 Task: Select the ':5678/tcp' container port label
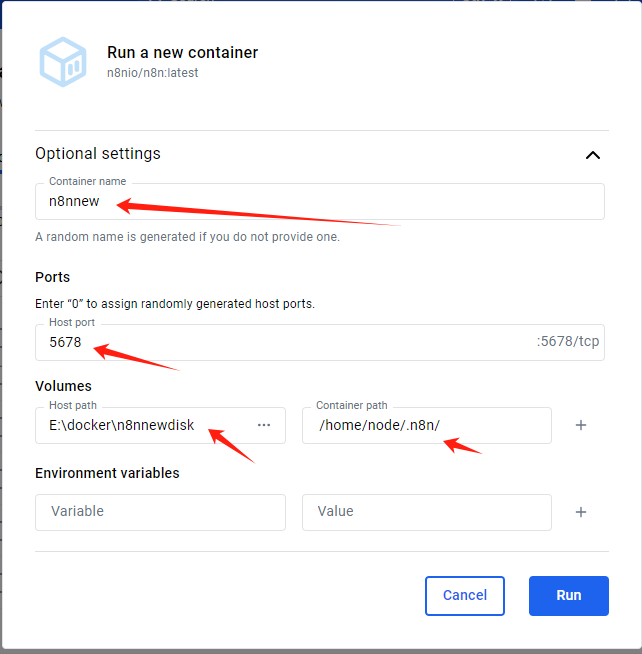click(568, 342)
